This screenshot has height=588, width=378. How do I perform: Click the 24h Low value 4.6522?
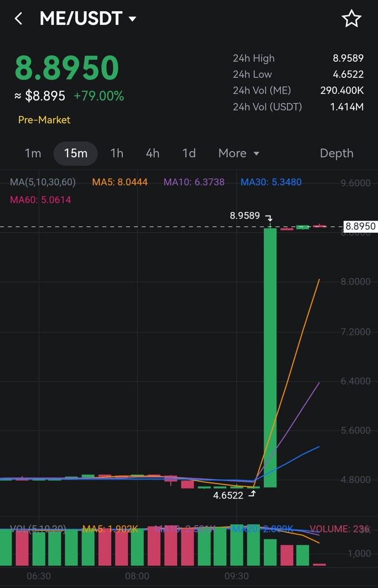click(348, 74)
